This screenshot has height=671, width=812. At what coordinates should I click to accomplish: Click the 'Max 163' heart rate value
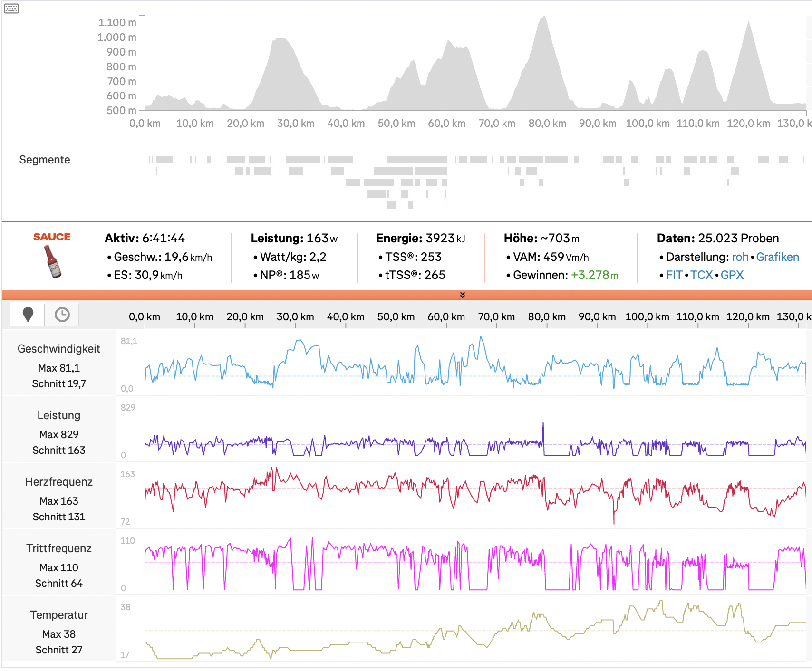point(59,501)
